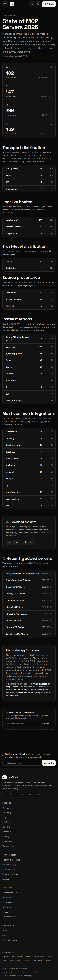Click Subscribe in Track the MCP ecosystem box

(x=46, y=724)
